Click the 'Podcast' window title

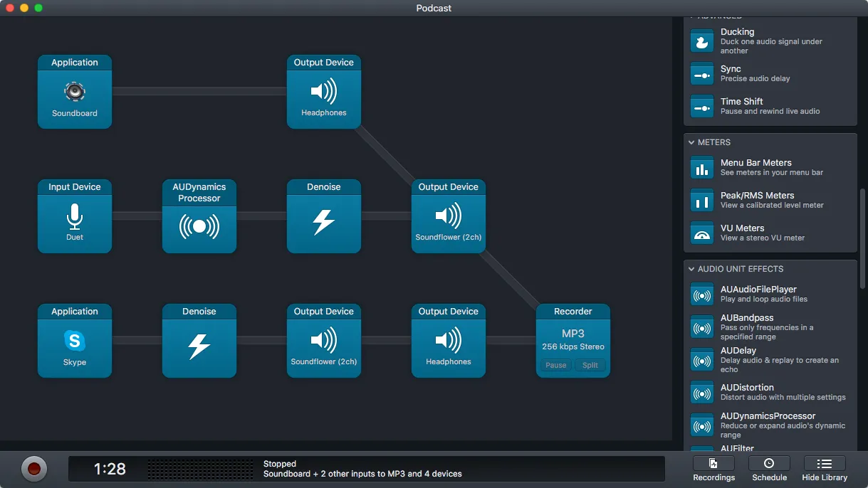pos(434,9)
